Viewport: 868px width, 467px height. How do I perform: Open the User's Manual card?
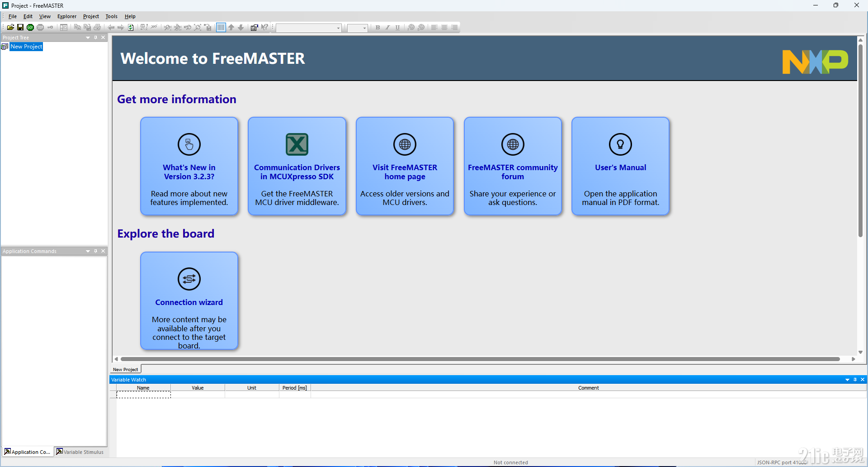[620, 166]
